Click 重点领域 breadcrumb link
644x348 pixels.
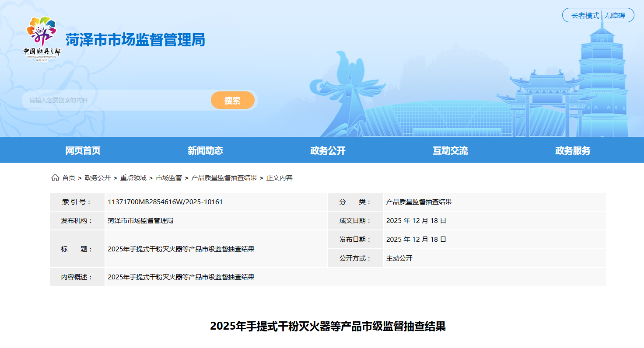133,178
